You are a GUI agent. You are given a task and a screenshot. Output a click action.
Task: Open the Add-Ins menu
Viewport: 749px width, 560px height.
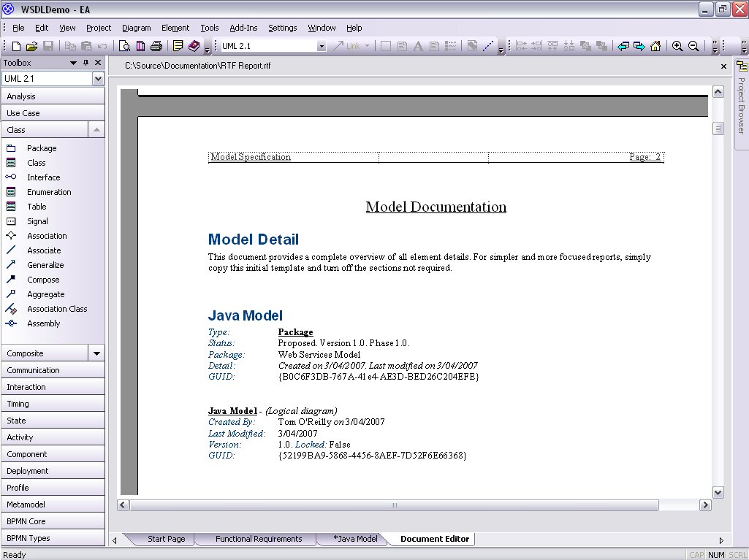tap(243, 28)
